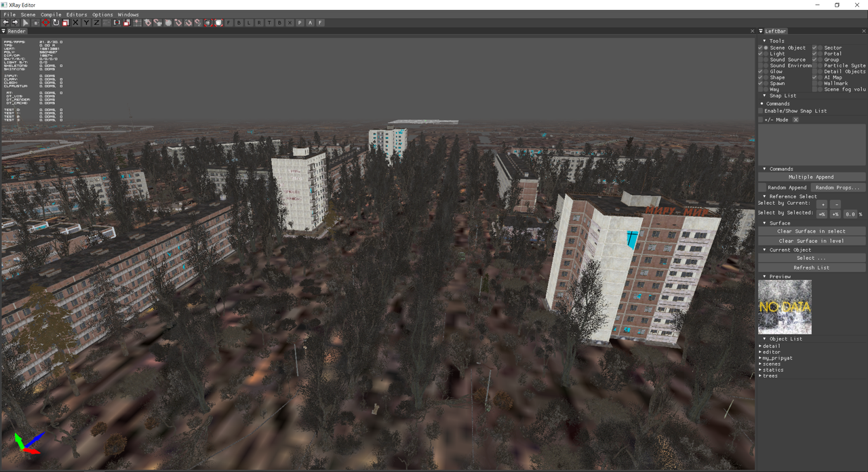
Task: Toggle AI Map visibility checkbox
Action: click(x=814, y=77)
